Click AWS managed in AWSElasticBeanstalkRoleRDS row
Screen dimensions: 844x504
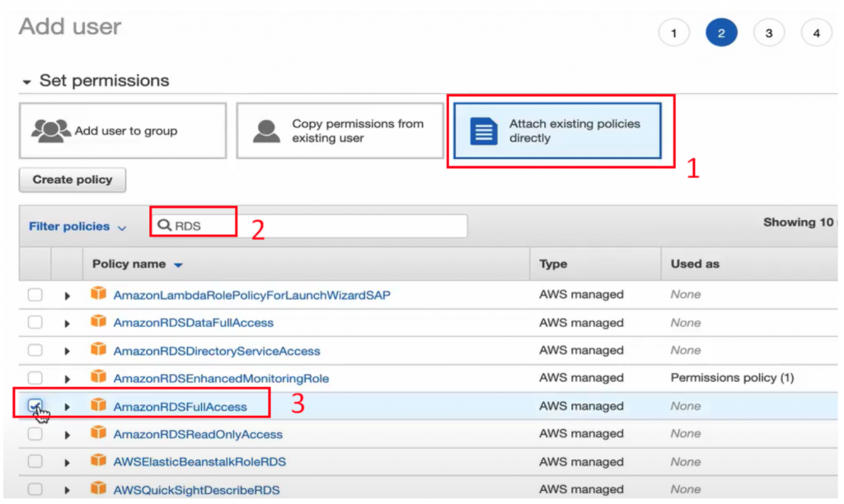[x=581, y=461]
